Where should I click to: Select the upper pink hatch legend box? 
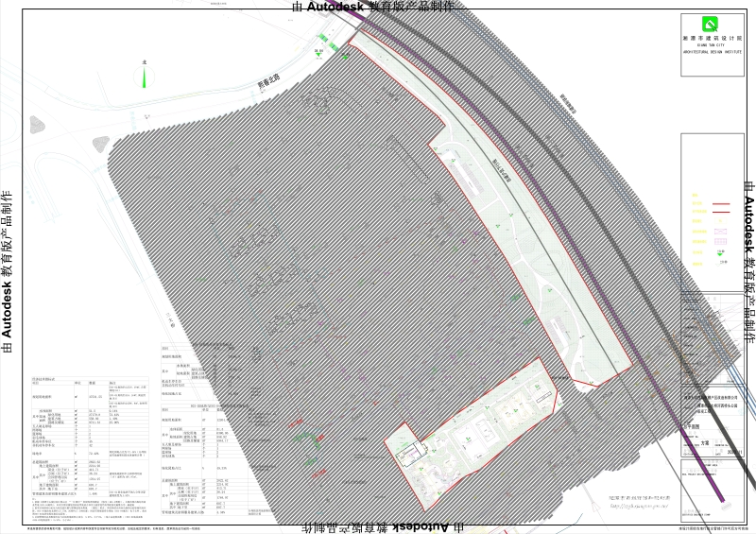coord(722,231)
